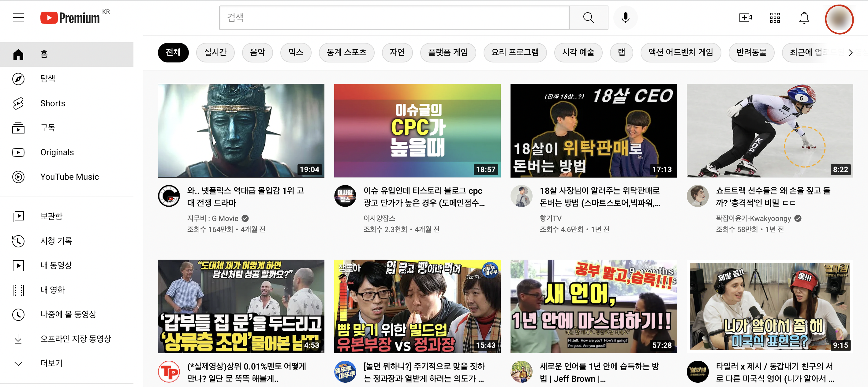Play the rainbow CPC video thumbnail
This screenshot has height=387, width=868.
click(417, 130)
